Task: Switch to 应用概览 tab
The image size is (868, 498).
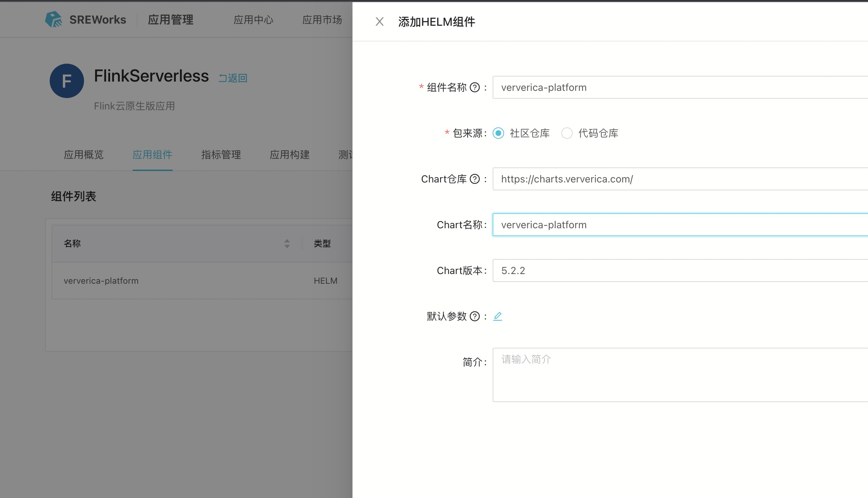Action: tap(84, 155)
